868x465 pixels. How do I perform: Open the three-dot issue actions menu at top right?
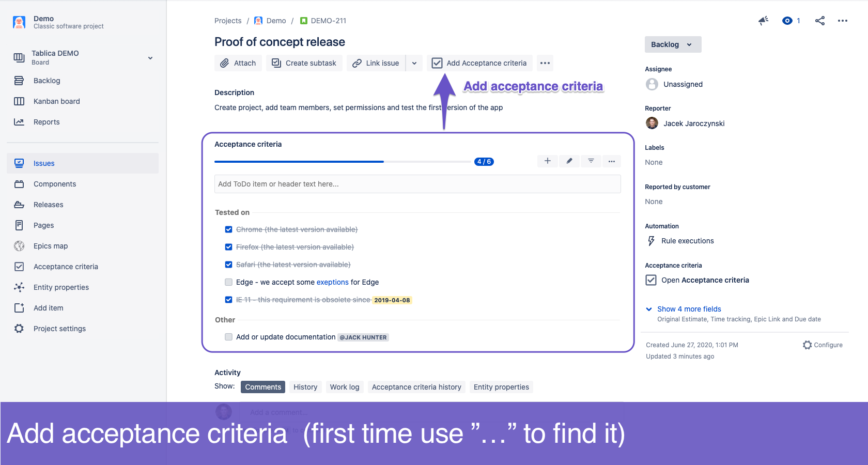tap(843, 21)
